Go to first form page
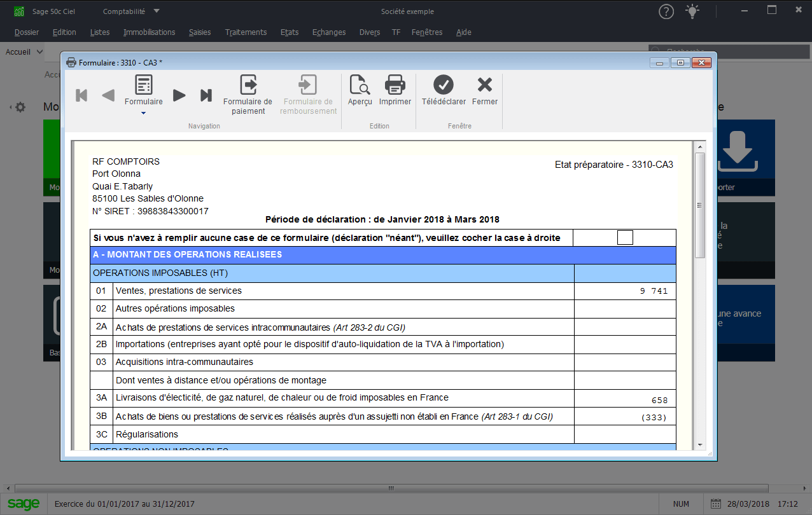This screenshot has height=515, width=812. pos(81,95)
